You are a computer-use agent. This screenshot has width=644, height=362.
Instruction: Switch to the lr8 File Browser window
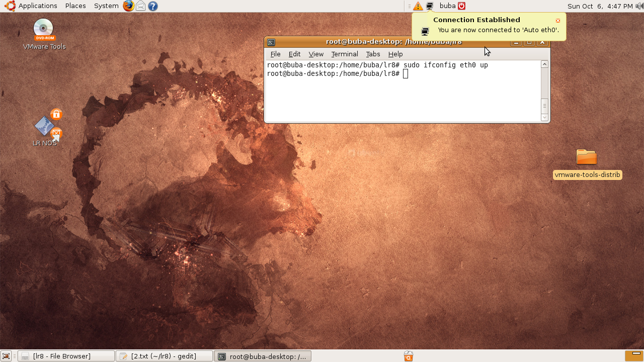pyautogui.click(x=66, y=356)
